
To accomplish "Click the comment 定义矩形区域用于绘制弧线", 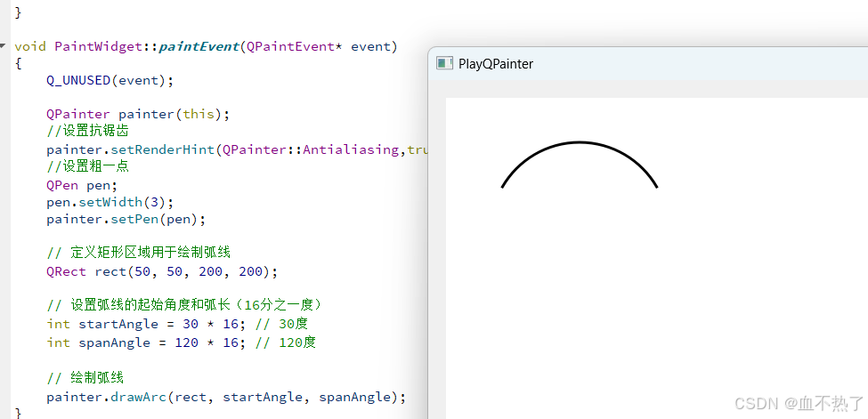I will [138, 253].
